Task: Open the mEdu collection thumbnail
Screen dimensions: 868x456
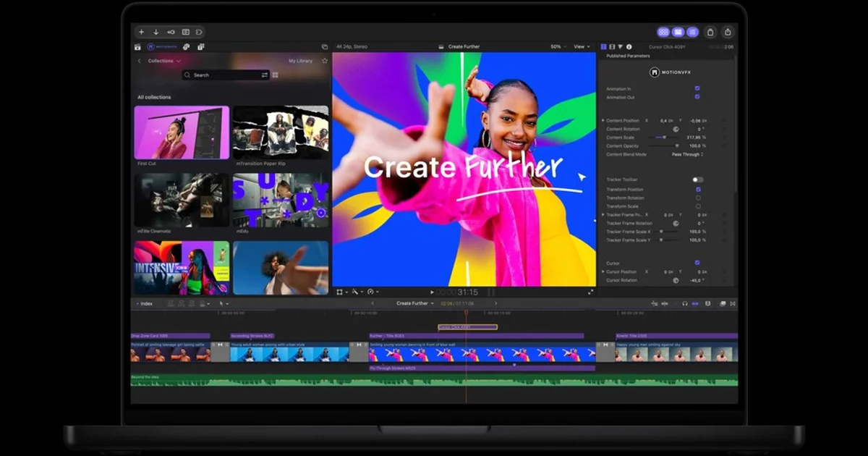Action: pos(281,200)
